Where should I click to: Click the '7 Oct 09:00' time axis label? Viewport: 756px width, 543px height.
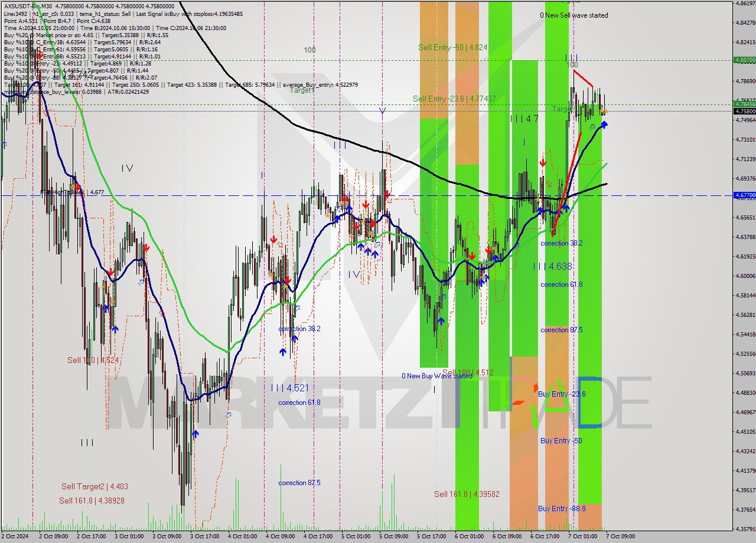(620, 537)
